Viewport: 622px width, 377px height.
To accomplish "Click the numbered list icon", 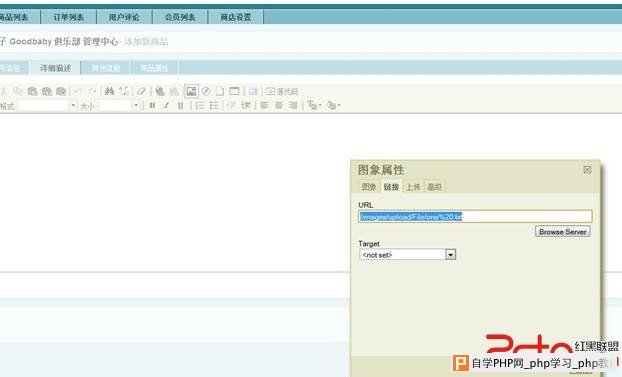I will (200, 106).
